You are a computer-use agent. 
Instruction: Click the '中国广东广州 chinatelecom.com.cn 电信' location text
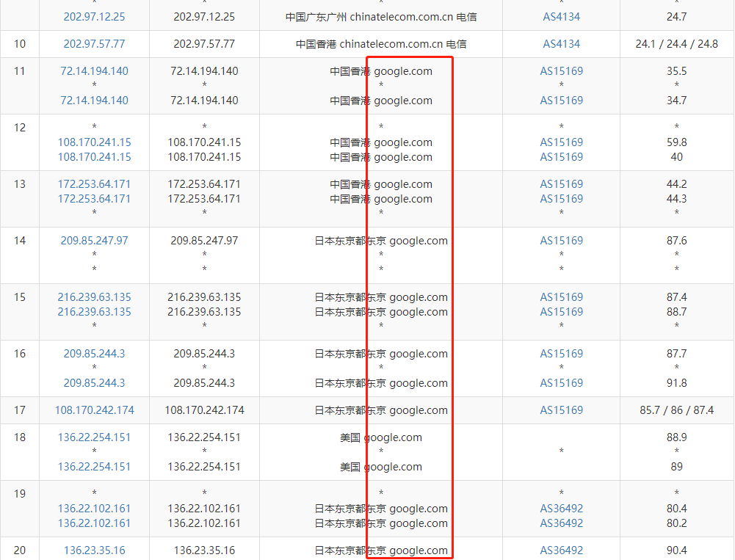point(381,17)
